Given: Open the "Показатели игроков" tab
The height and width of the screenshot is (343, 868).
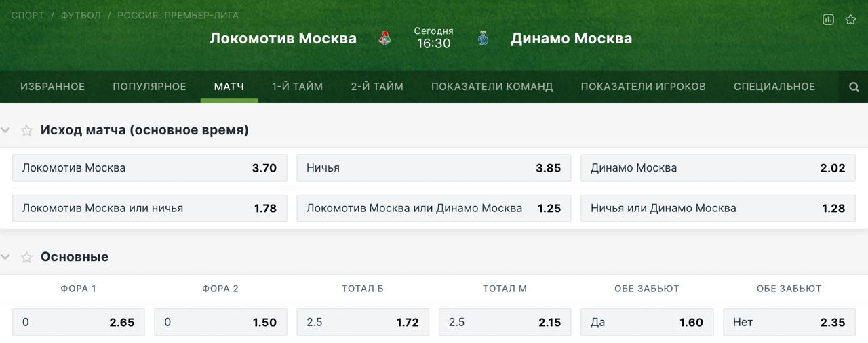Looking at the screenshot, I should [643, 87].
